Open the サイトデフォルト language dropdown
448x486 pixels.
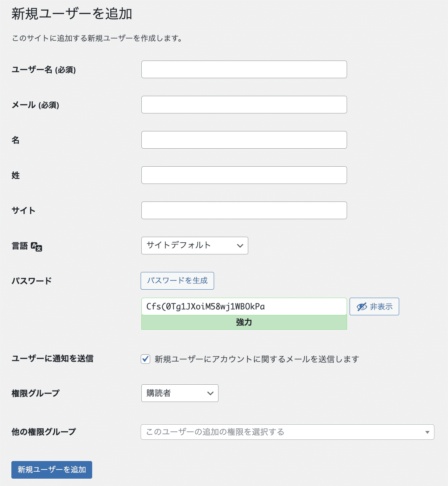click(195, 246)
